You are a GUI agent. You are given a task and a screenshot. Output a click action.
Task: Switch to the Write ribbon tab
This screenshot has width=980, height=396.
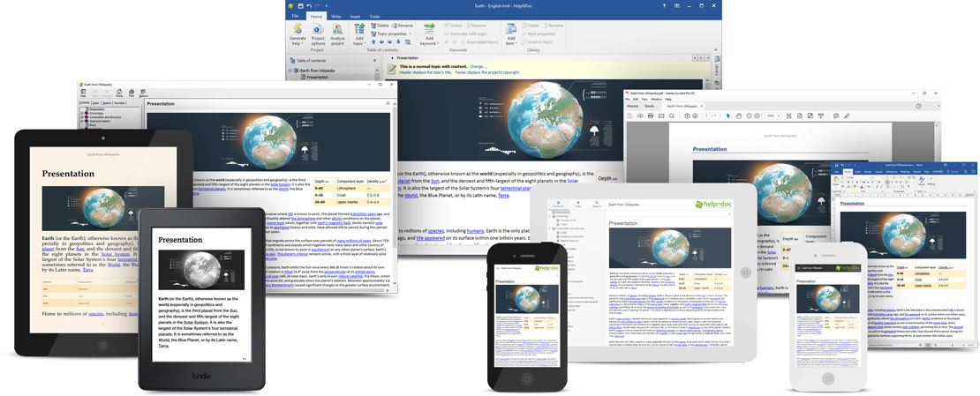point(335,16)
